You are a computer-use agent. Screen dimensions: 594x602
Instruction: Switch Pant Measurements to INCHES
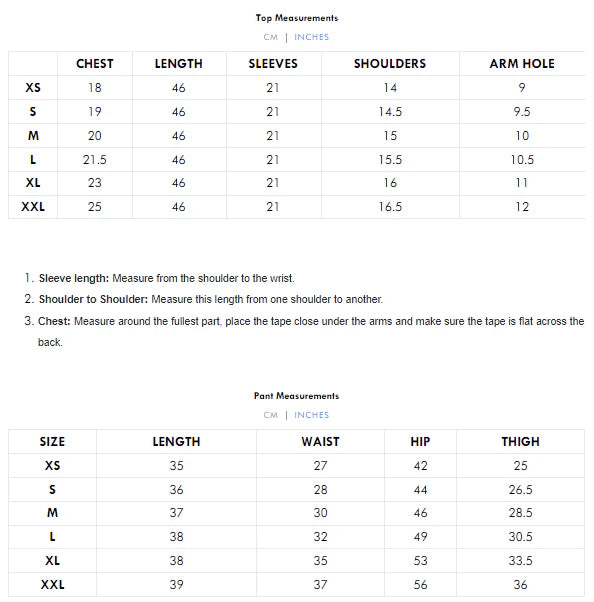tap(311, 415)
